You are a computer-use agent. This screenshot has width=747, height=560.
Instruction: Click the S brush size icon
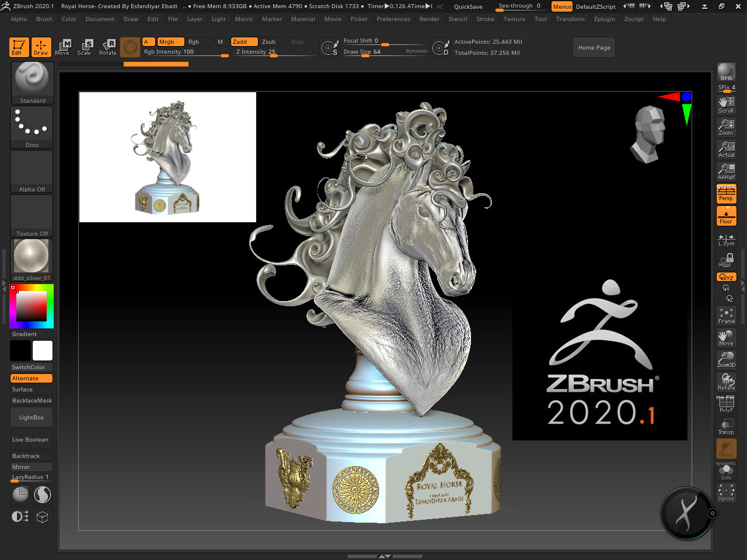point(330,47)
